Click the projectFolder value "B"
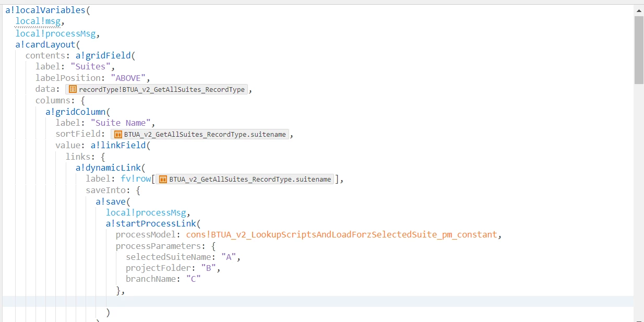The image size is (644, 322). click(x=209, y=268)
